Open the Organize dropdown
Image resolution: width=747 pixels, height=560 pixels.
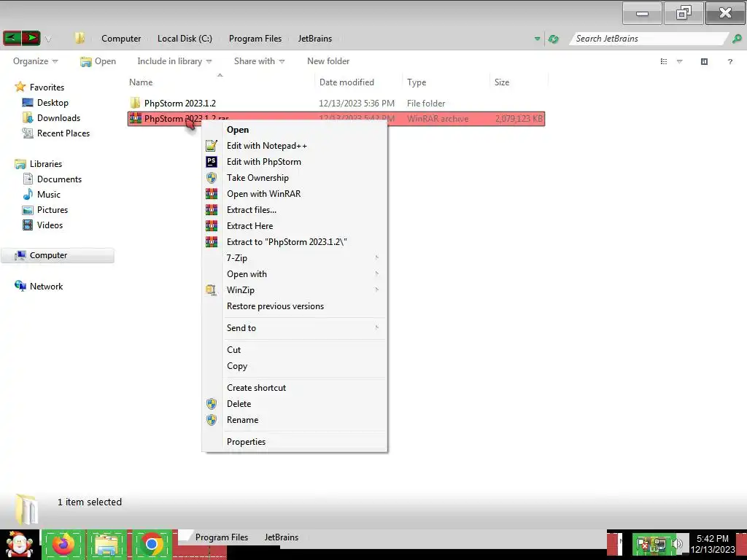[x=35, y=61]
